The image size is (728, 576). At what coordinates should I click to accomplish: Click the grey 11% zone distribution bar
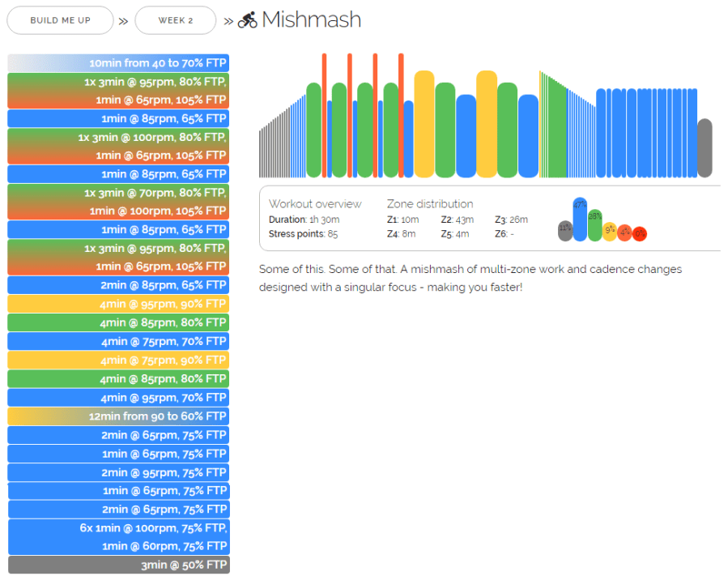(565, 232)
